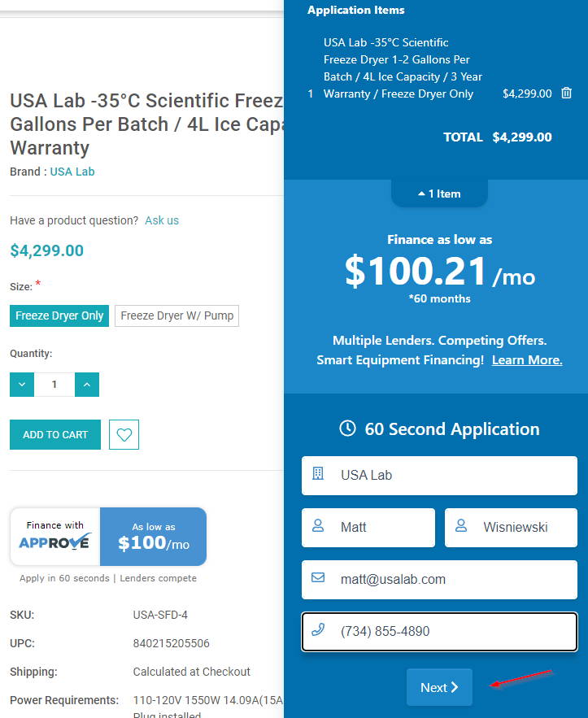Click the Ask us link
This screenshot has width=588, height=718.
tap(162, 220)
